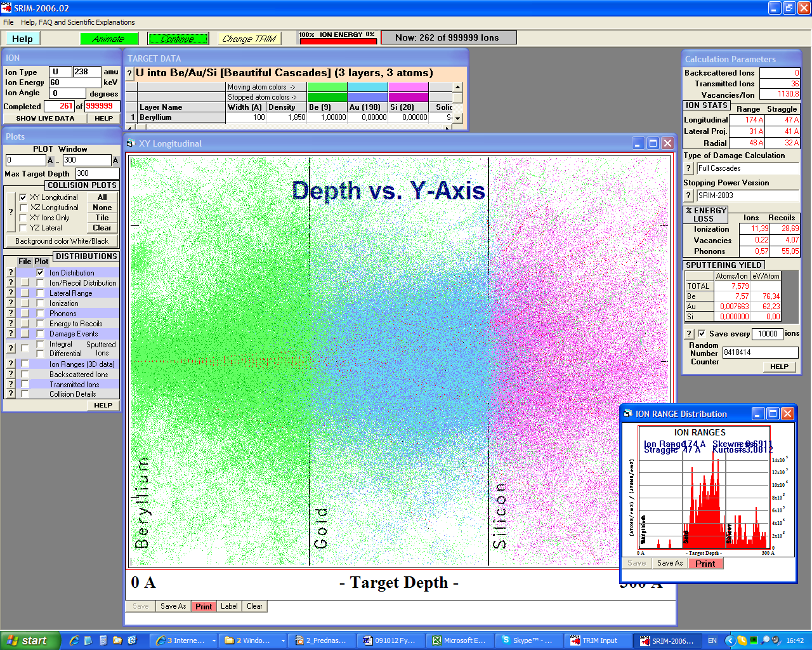Enable the XY Ions Only plot

[x=23, y=218]
